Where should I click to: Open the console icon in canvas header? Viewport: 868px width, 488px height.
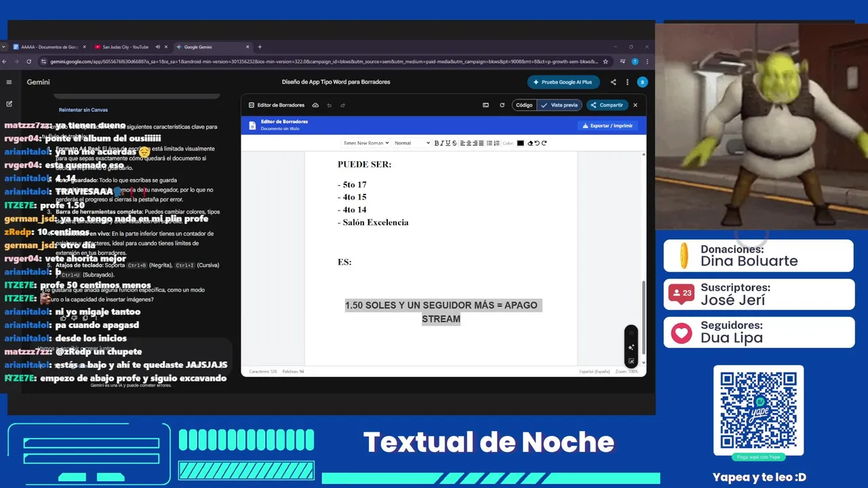pos(486,105)
